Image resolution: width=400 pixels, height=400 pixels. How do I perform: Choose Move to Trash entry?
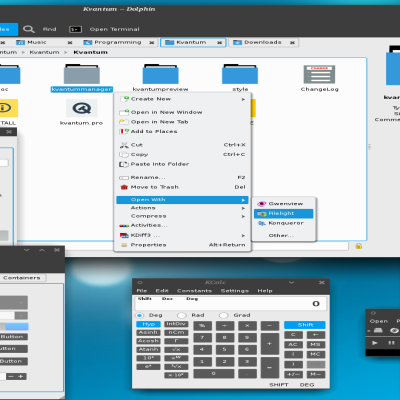183,187
